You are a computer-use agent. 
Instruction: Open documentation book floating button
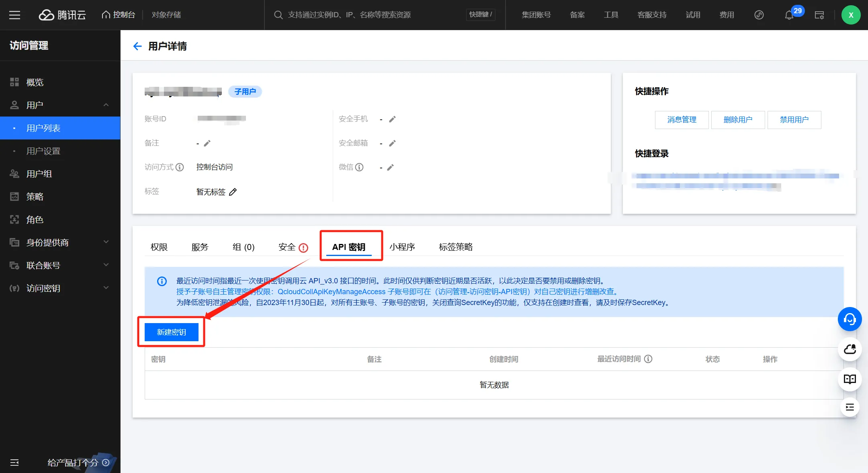pos(850,379)
